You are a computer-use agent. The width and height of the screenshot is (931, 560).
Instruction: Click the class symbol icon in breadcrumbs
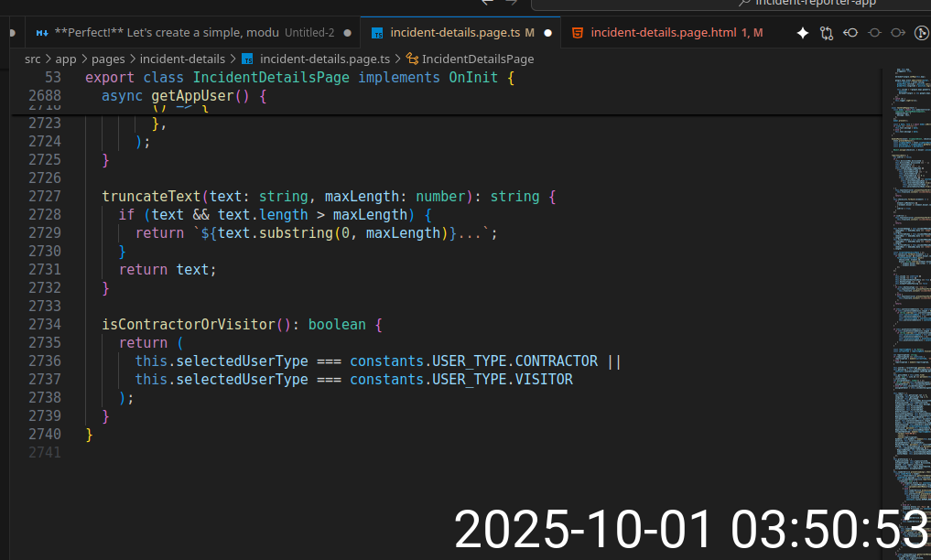click(412, 59)
